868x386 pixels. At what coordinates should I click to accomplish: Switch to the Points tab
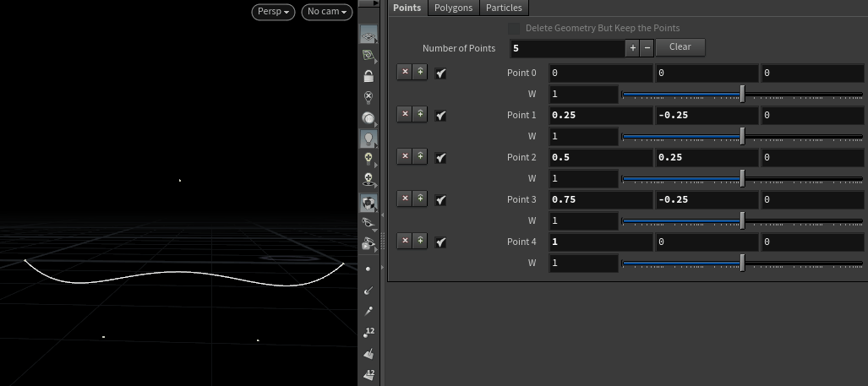[x=407, y=8]
